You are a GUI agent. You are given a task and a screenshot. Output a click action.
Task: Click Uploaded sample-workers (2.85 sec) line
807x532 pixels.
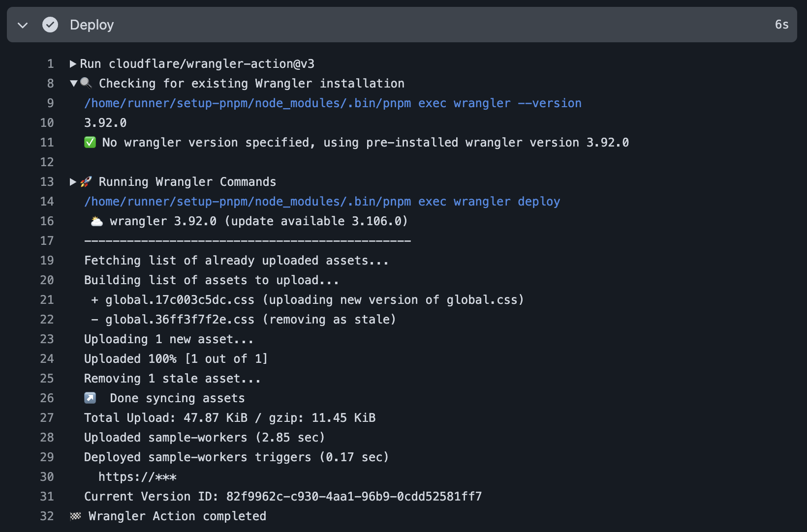click(204, 438)
